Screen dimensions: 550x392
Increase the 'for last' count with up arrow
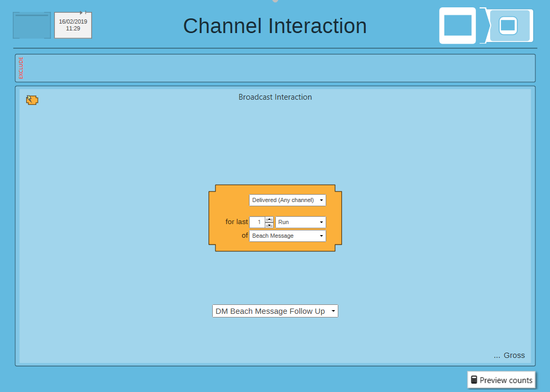269,219
